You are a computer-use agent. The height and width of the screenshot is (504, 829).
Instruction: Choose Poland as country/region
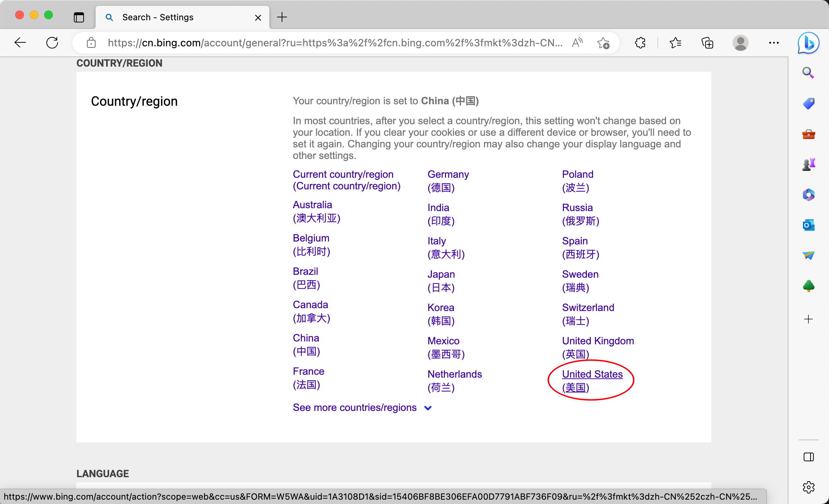(578, 181)
